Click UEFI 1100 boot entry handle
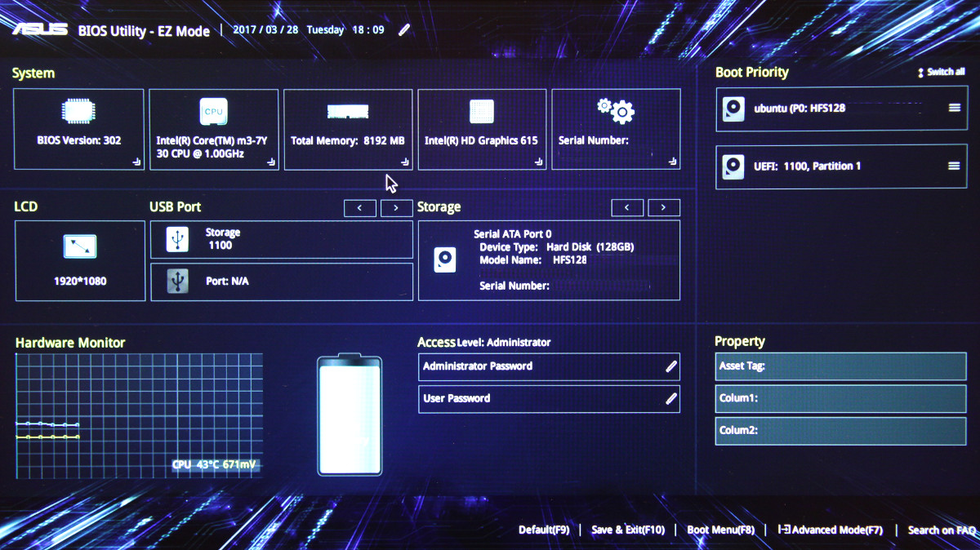Screen dimensions: 980x550 coord(954,166)
